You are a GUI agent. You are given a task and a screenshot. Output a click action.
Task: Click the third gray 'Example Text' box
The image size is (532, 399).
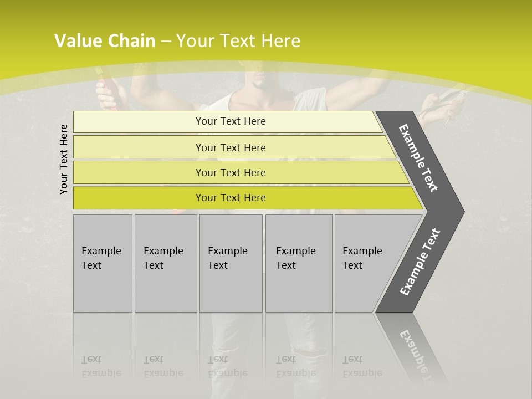tap(231, 263)
